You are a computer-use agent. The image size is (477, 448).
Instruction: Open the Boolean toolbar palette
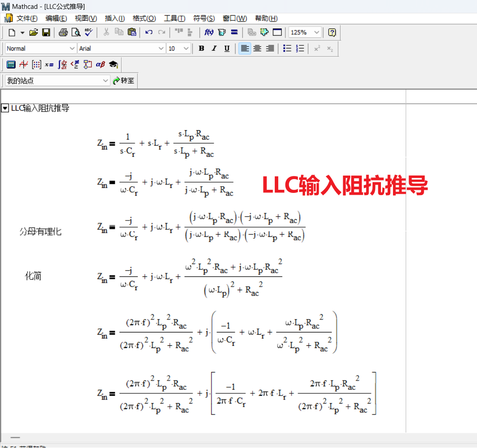(x=75, y=64)
